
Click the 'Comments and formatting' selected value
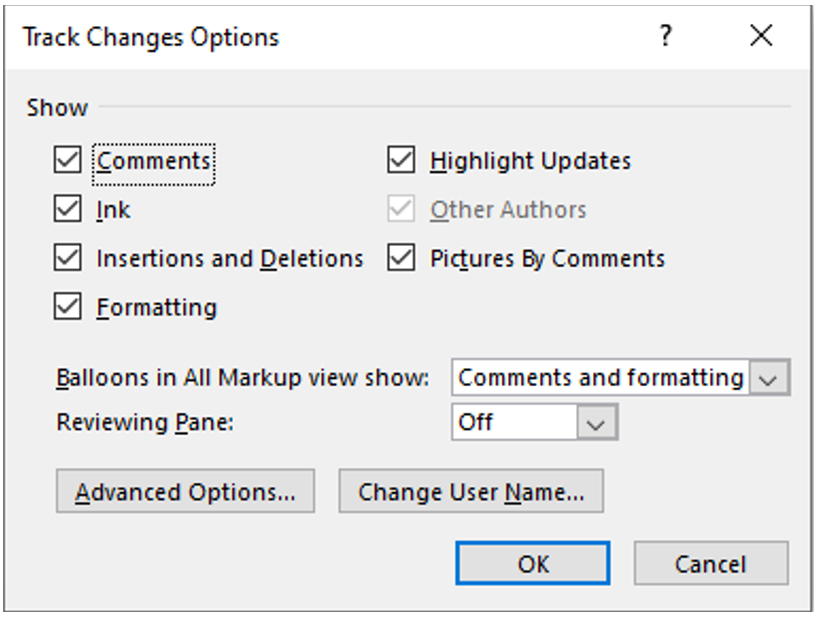600,378
